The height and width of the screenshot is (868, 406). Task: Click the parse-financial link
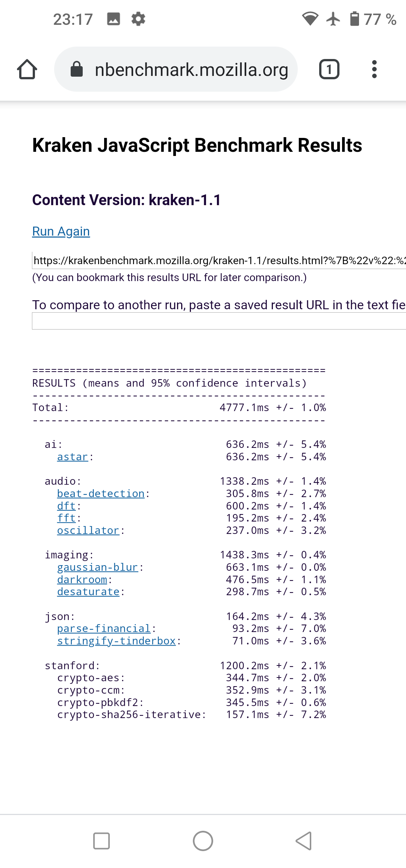(104, 629)
